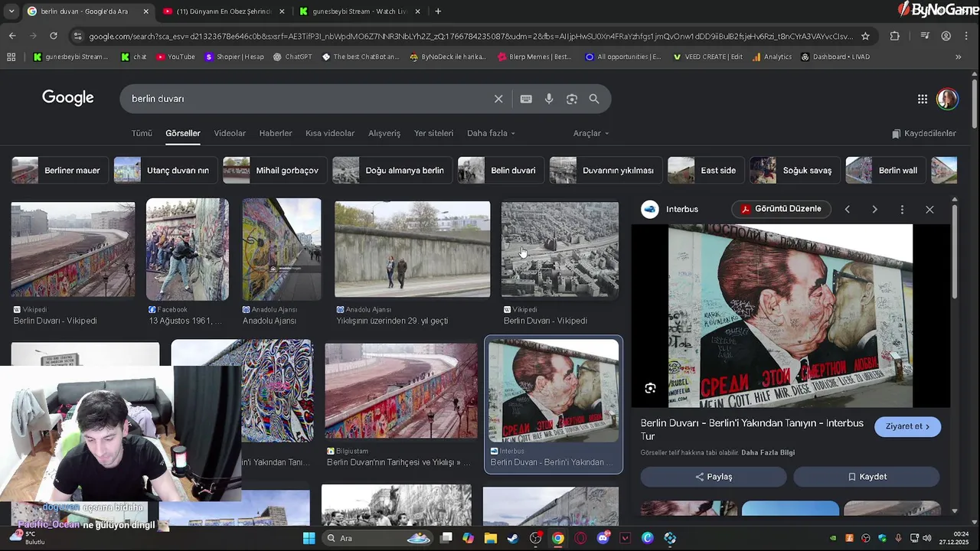
Task: Select Mihail gorbaçov suggestion chip
Action: tap(275, 171)
